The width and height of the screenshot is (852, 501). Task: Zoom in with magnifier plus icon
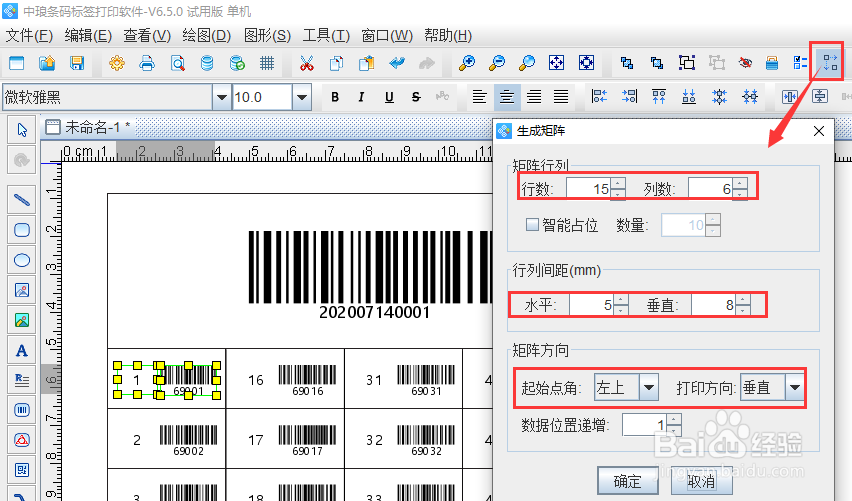tap(467, 64)
